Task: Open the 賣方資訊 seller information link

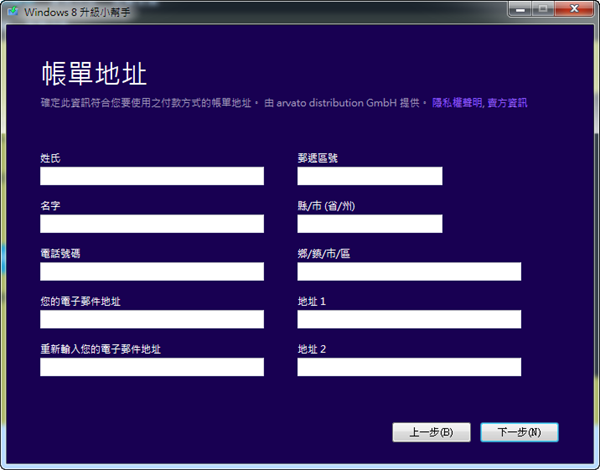Action: click(x=507, y=103)
